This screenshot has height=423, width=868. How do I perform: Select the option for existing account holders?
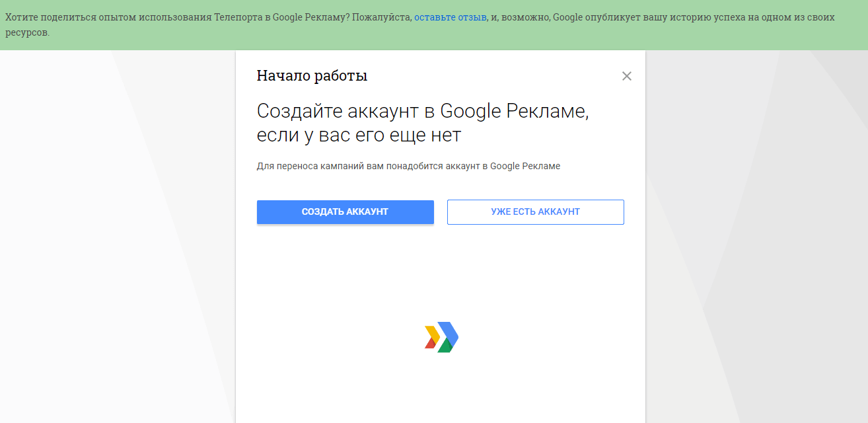(x=535, y=211)
